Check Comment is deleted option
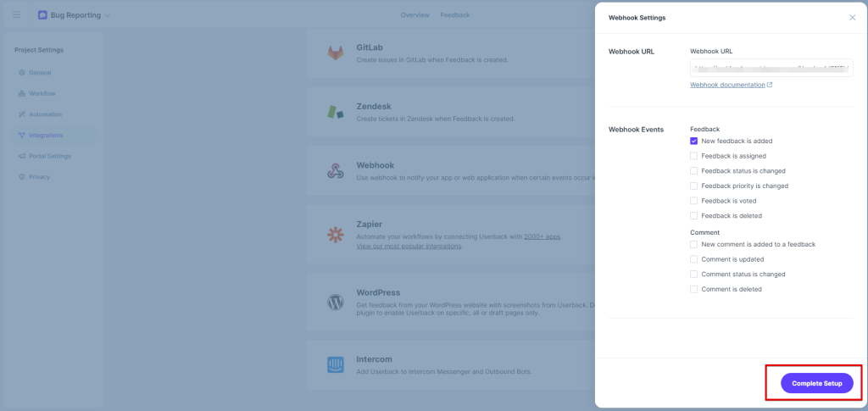Viewport: 868px width, 411px height. coord(694,289)
